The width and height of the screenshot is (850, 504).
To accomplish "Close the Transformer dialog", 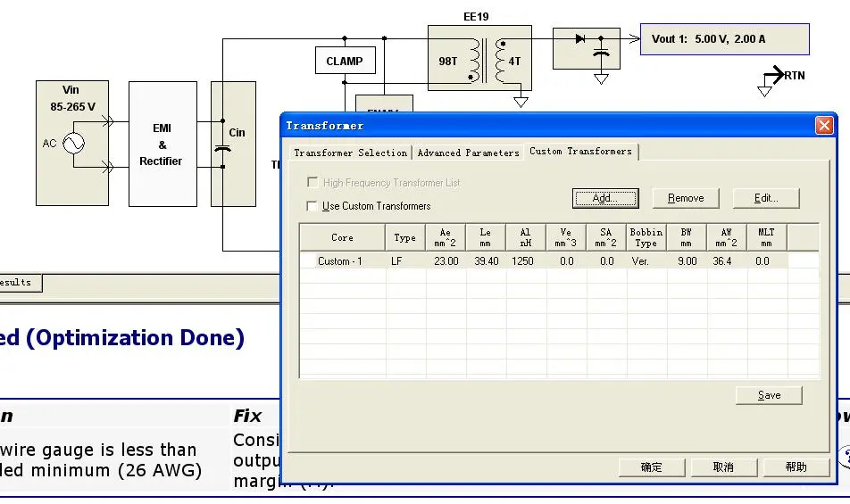I will [824, 126].
